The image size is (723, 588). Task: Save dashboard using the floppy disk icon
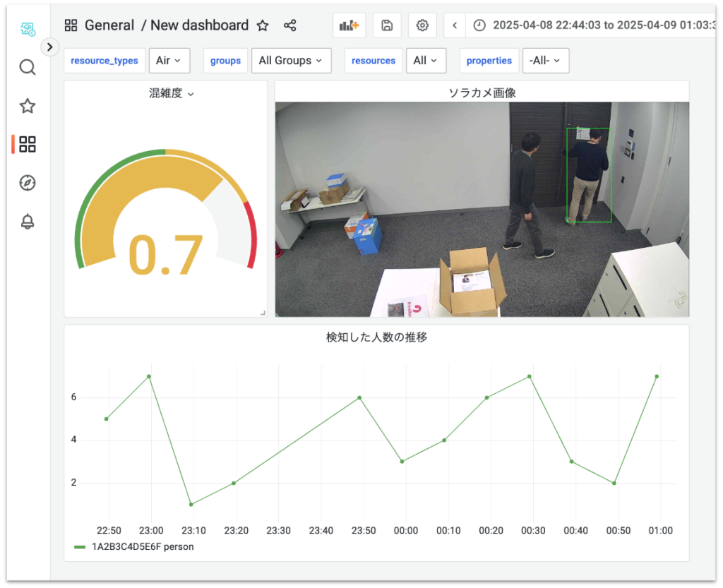[x=387, y=25]
